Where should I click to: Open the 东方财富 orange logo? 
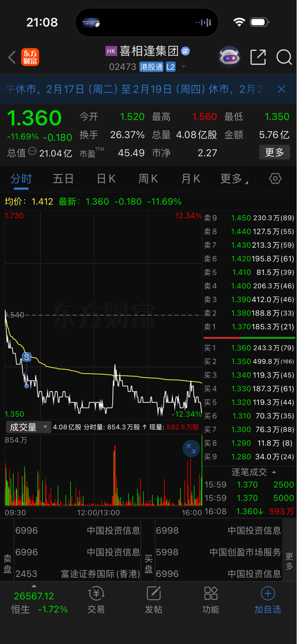pyautogui.click(x=30, y=57)
